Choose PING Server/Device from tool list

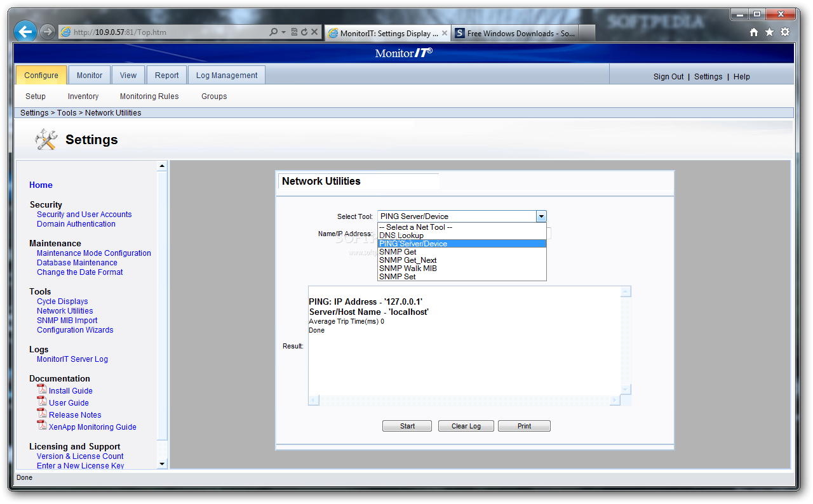[x=462, y=244]
